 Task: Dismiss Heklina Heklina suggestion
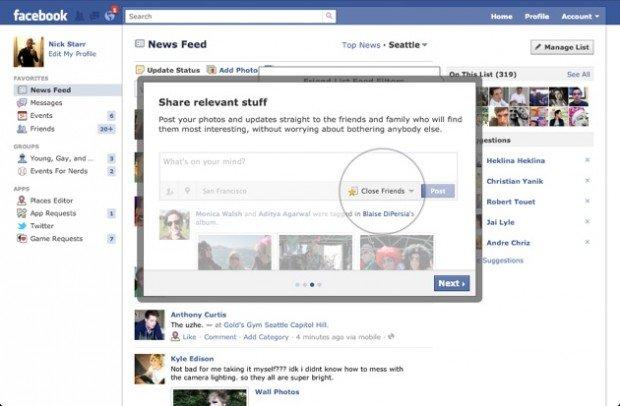[x=587, y=160]
